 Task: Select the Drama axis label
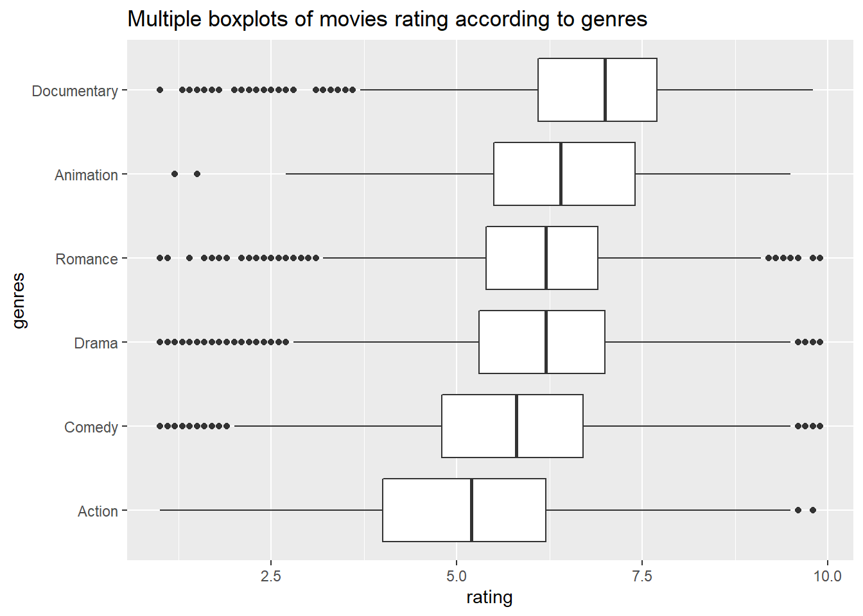[96, 343]
